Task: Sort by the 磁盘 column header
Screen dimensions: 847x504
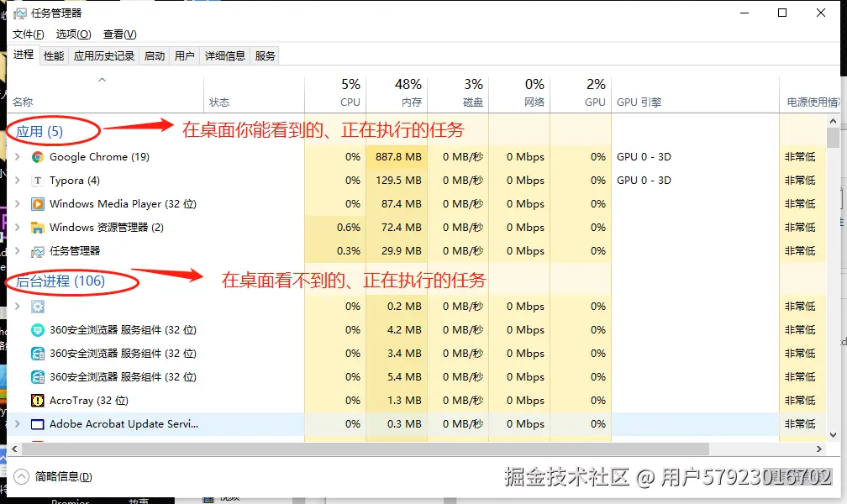Action: coord(458,94)
